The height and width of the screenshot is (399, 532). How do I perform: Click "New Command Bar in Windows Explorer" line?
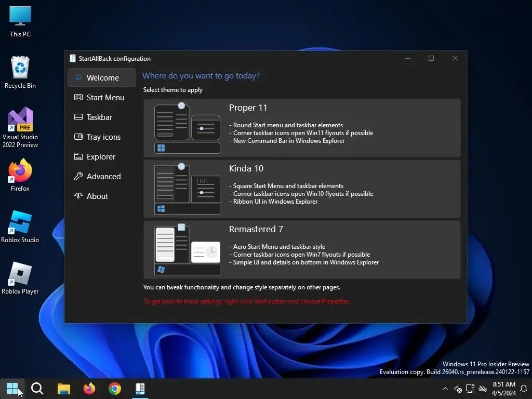click(x=287, y=141)
